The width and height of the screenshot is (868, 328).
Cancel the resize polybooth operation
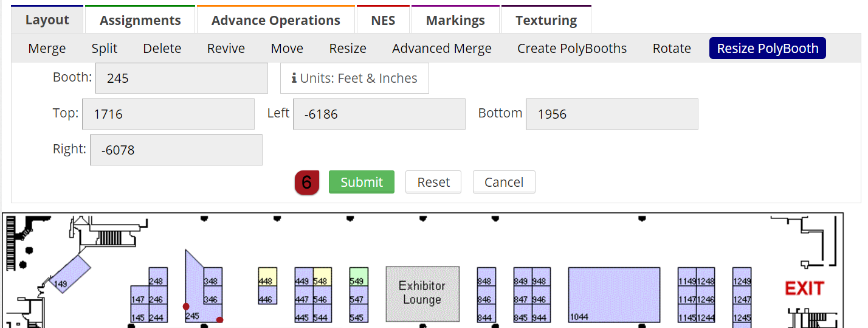point(504,183)
